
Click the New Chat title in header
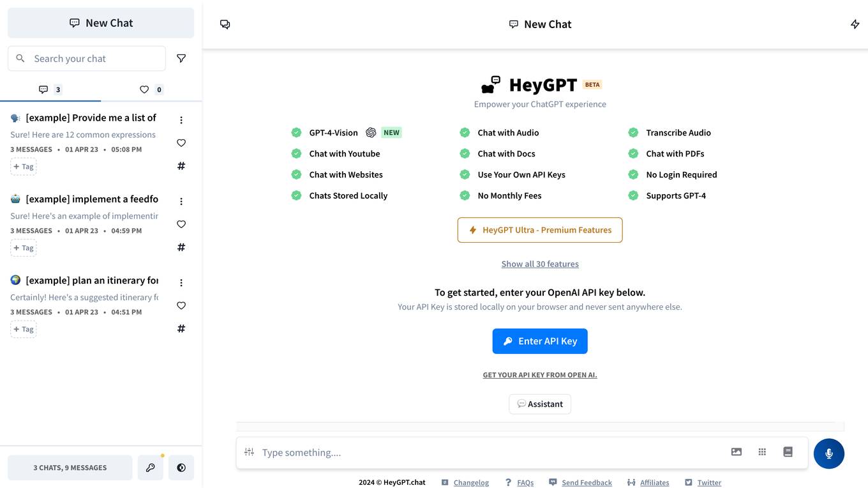click(x=540, y=24)
